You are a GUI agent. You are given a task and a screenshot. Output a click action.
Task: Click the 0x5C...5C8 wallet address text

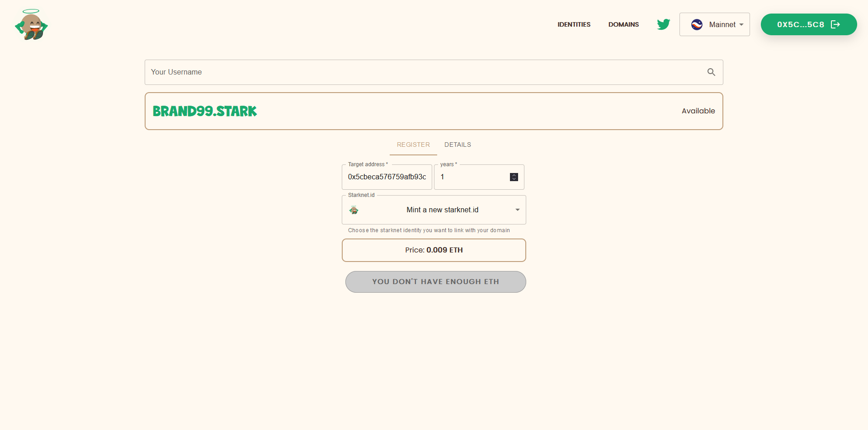tap(800, 24)
